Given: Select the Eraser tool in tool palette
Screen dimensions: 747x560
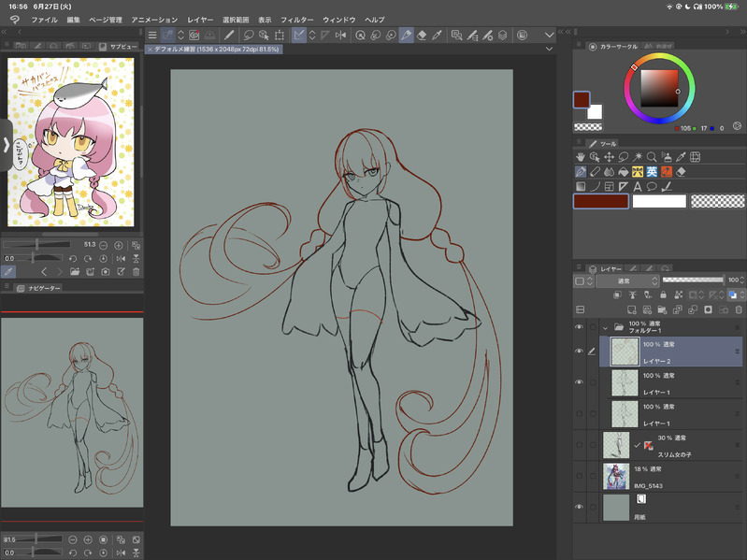Looking at the screenshot, I should click(681, 172).
